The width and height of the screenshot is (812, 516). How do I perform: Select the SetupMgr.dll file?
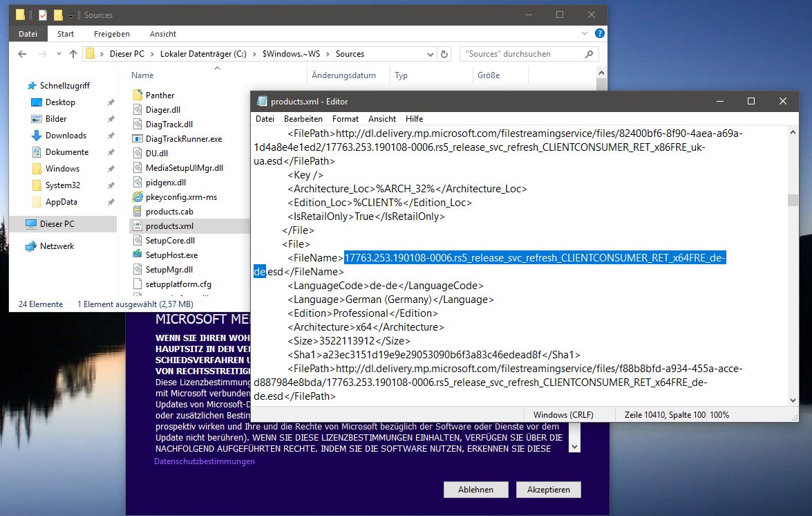[x=169, y=269]
